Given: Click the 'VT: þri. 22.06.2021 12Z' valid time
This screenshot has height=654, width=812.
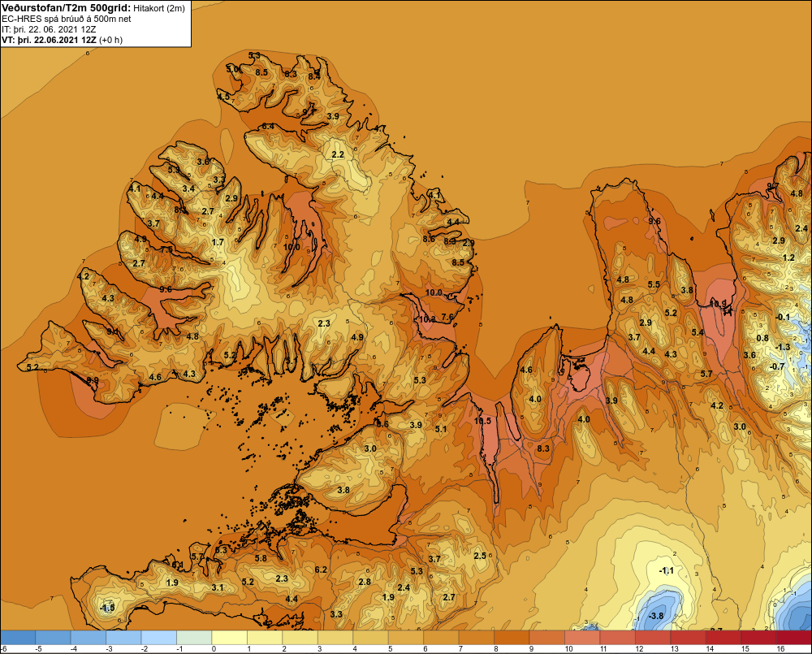Looking at the screenshot, I should coord(49,40).
